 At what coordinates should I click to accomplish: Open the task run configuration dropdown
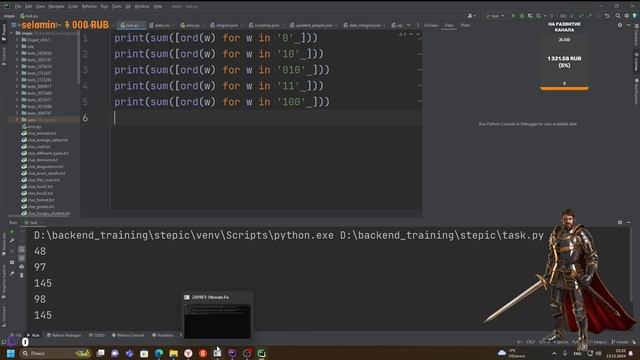[495, 16]
